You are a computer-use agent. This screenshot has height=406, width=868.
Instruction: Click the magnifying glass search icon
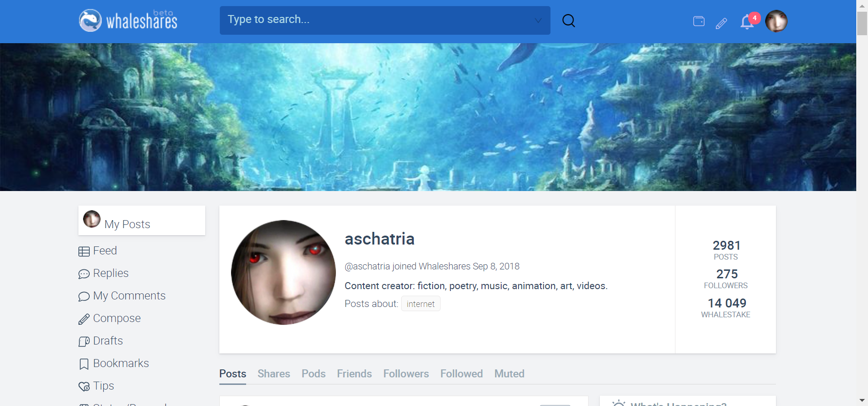tap(568, 21)
